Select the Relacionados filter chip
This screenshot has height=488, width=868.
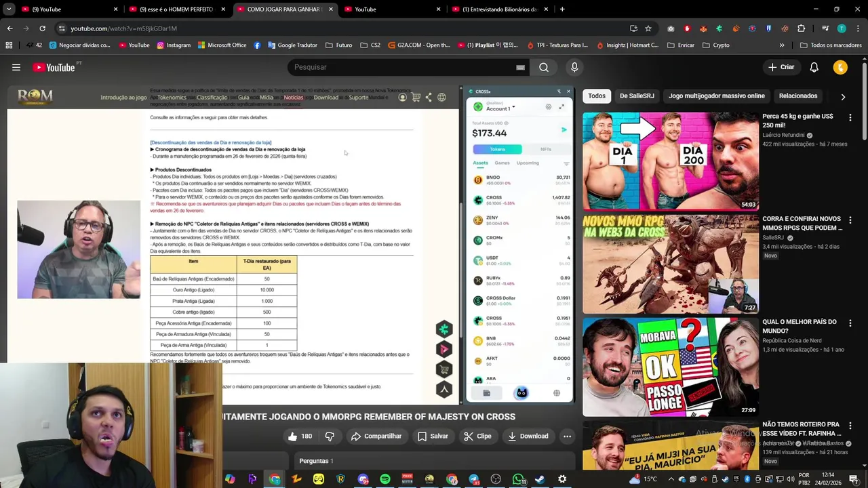click(798, 96)
